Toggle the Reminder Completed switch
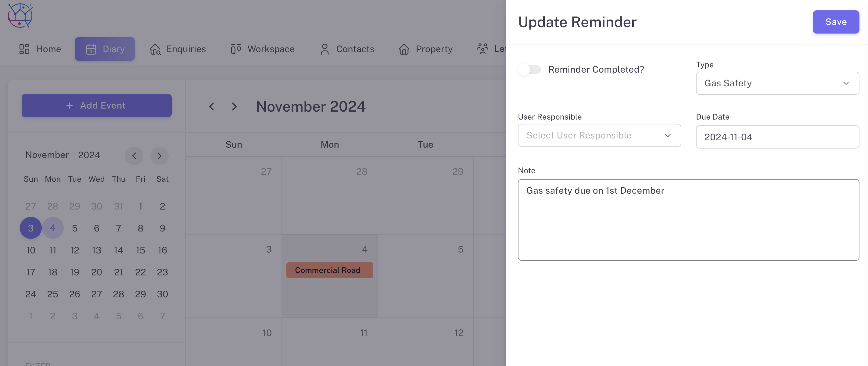 (530, 70)
